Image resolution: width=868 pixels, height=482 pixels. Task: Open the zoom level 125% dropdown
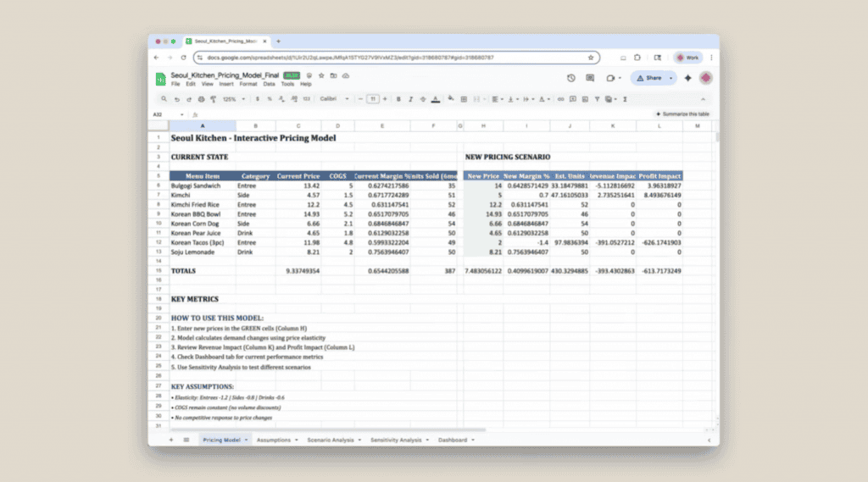(x=234, y=99)
